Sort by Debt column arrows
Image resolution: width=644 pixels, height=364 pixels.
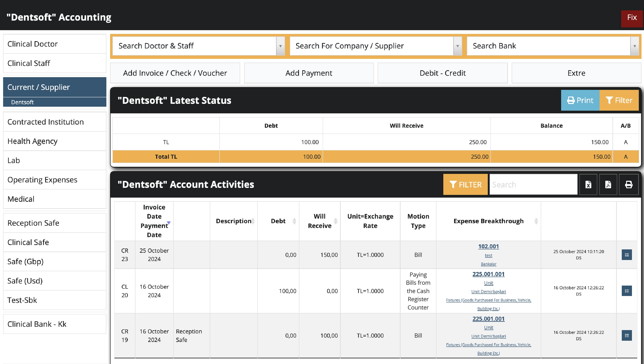(294, 221)
